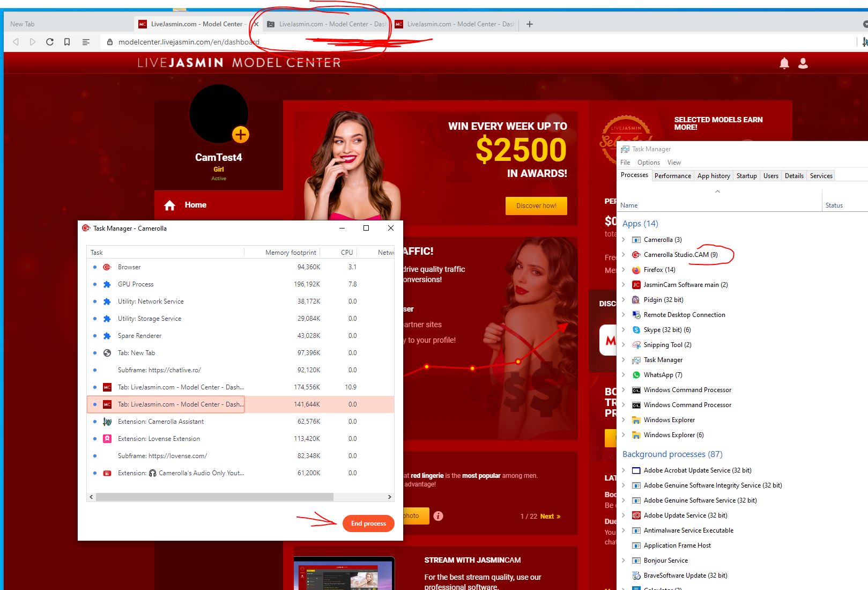Select the Spare Renderer task row
The width and height of the screenshot is (868, 590).
tap(240, 336)
